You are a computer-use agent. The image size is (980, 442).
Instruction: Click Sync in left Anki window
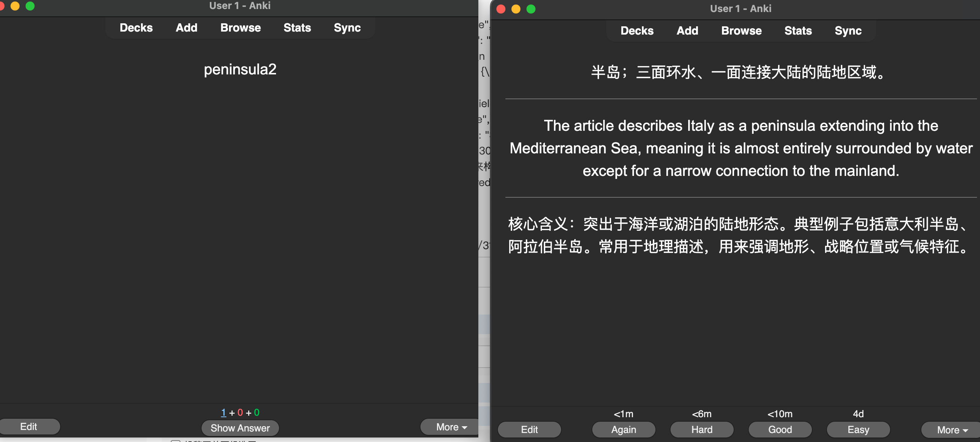click(x=347, y=28)
